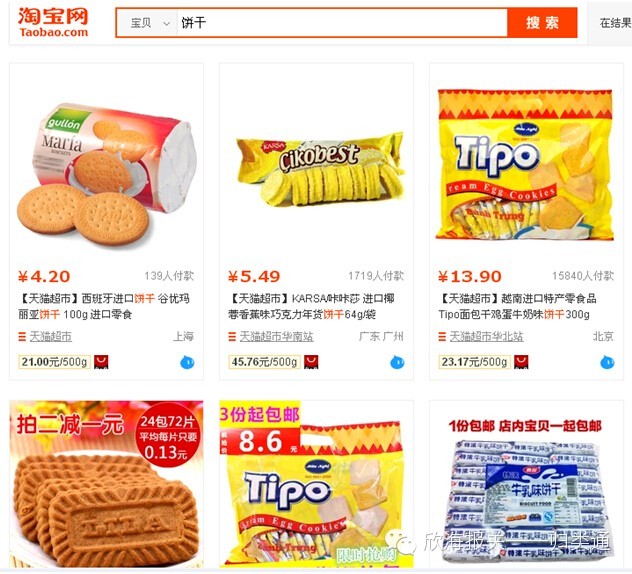Open the 天猫超市华南站 shop link
This screenshot has height=574, width=632.
pos(276,336)
